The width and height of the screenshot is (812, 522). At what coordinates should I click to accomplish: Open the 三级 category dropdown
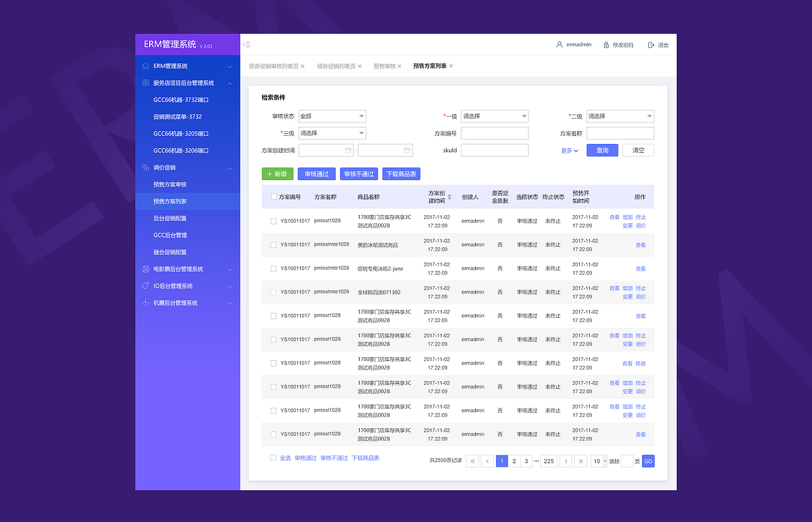tap(332, 133)
